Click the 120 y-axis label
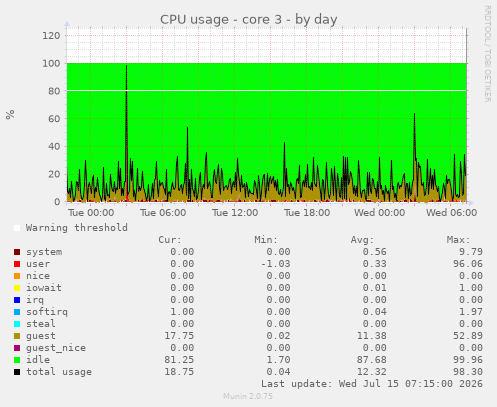This screenshot has height=407, width=497. pos(51,35)
